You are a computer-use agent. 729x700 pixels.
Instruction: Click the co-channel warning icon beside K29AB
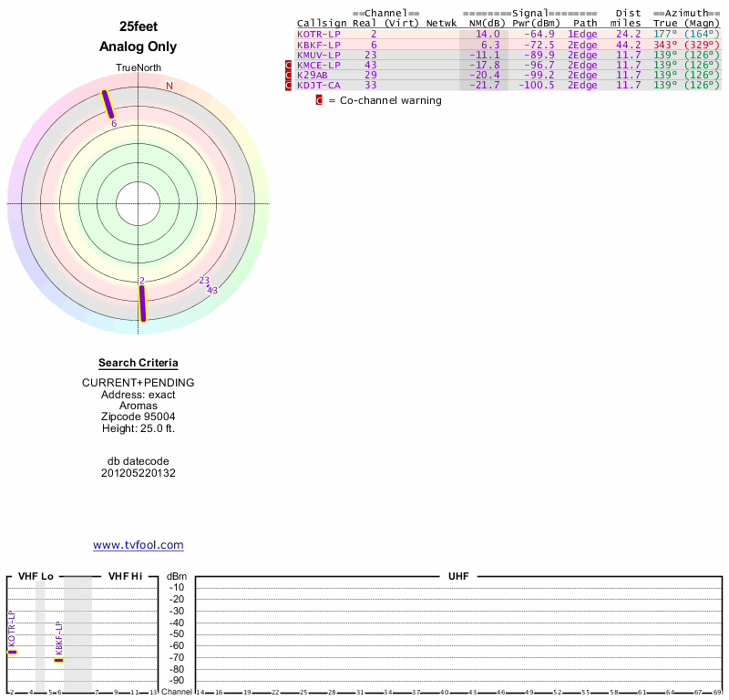point(289,75)
